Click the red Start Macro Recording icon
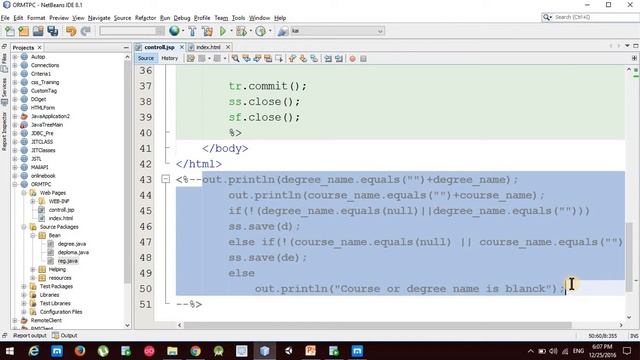Image resolution: width=640 pixels, height=360 pixels. pos(353,59)
